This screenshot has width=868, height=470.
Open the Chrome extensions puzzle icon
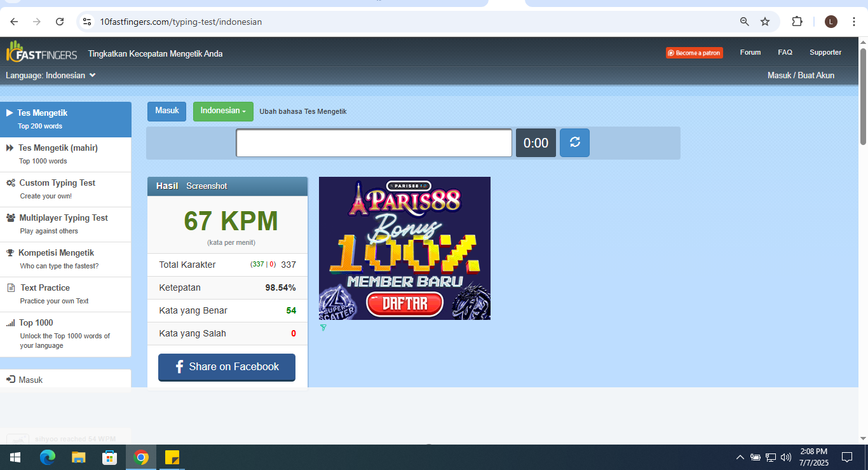coord(797,22)
